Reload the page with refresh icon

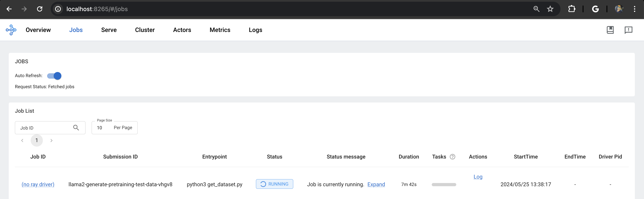pos(39,9)
